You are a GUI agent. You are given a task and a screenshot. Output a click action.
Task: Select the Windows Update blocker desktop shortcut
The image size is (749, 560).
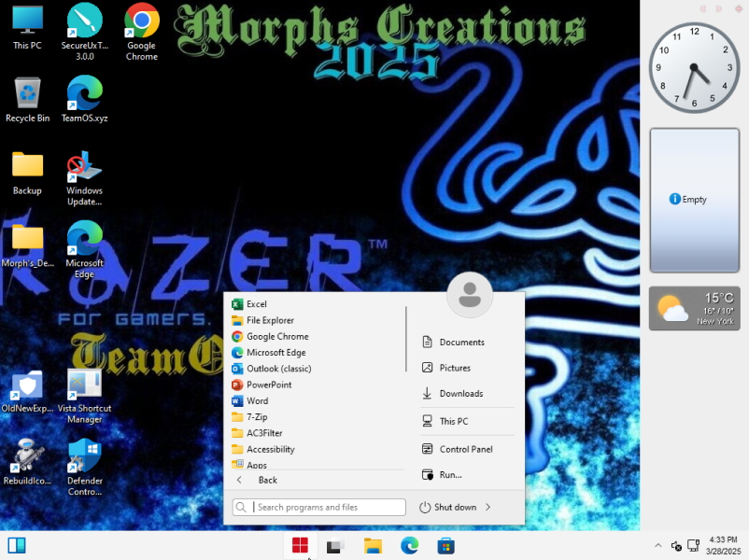click(85, 178)
